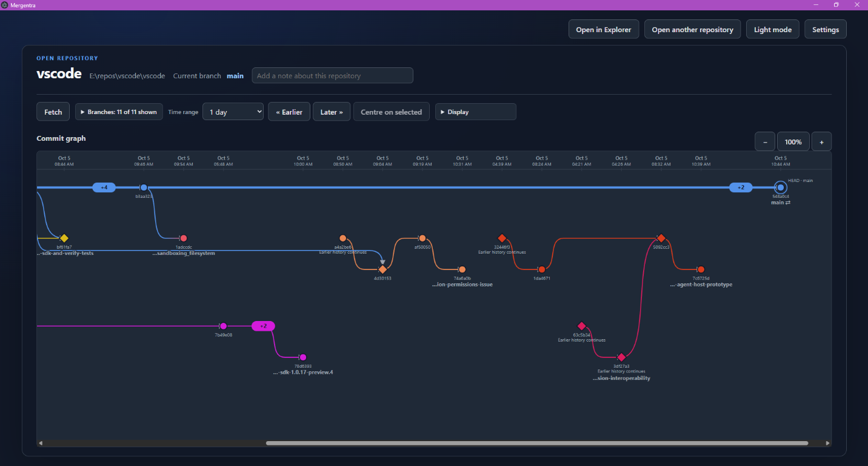Viewport: 868px width, 466px height.
Task: Select yellow diamond commit bf61fa7
Action: click(x=64, y=238)
